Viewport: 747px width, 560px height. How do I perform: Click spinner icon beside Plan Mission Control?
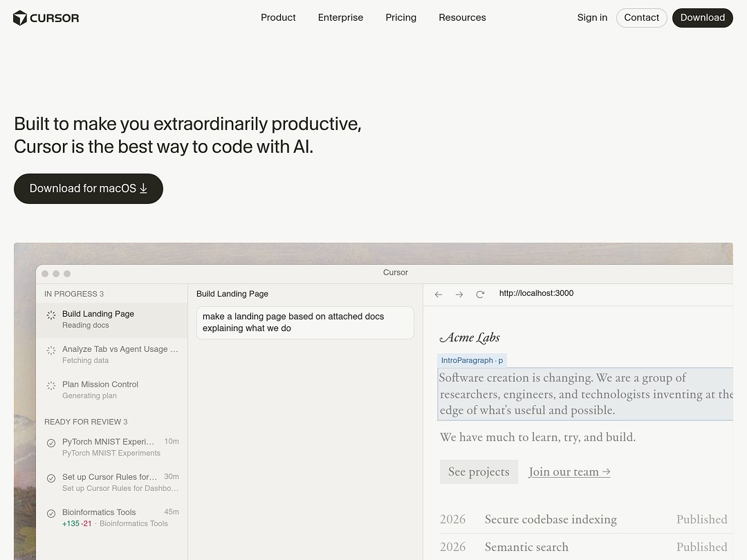pyautogui.click(x=51, y=386)
